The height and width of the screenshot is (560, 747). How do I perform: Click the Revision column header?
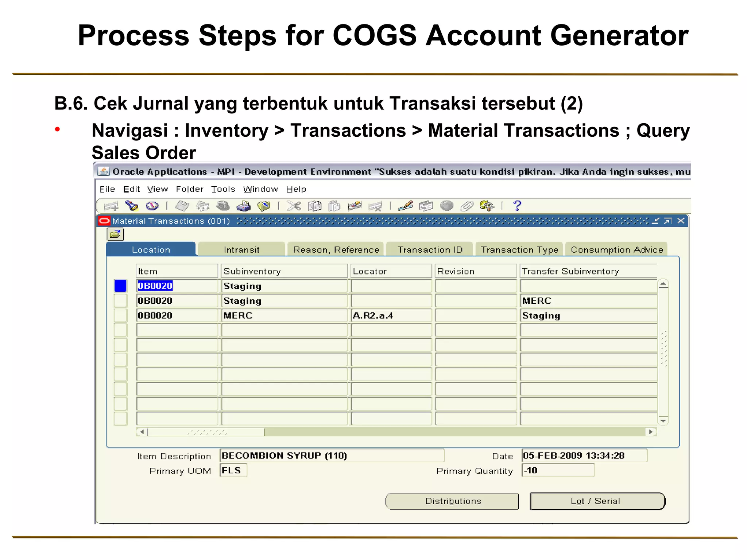pos(476,271)
